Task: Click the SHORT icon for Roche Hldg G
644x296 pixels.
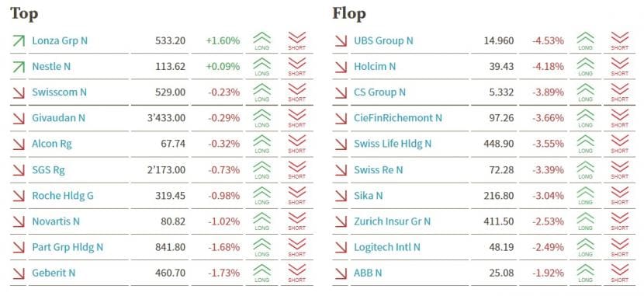Action: tap(297, 196)
